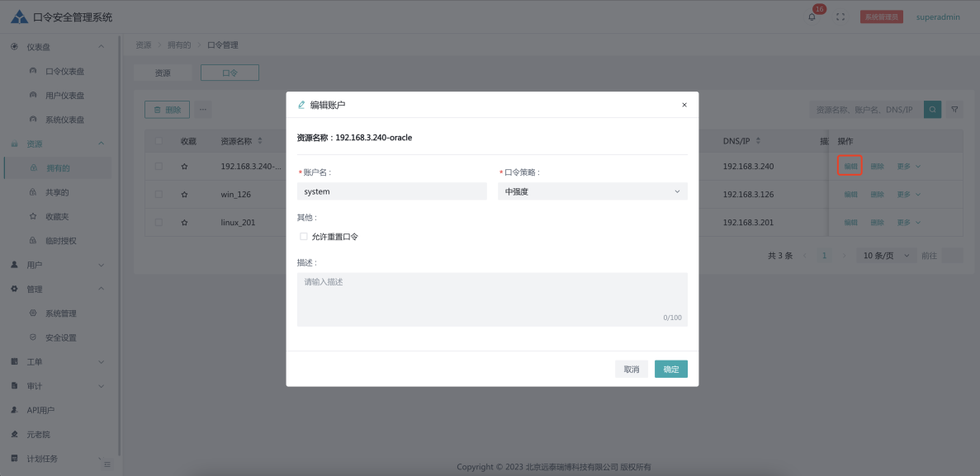The width and height of the screenshot is (980, 476).
Task: Click the sidebar collapse icon at bottom
Action: click(107, 465)
